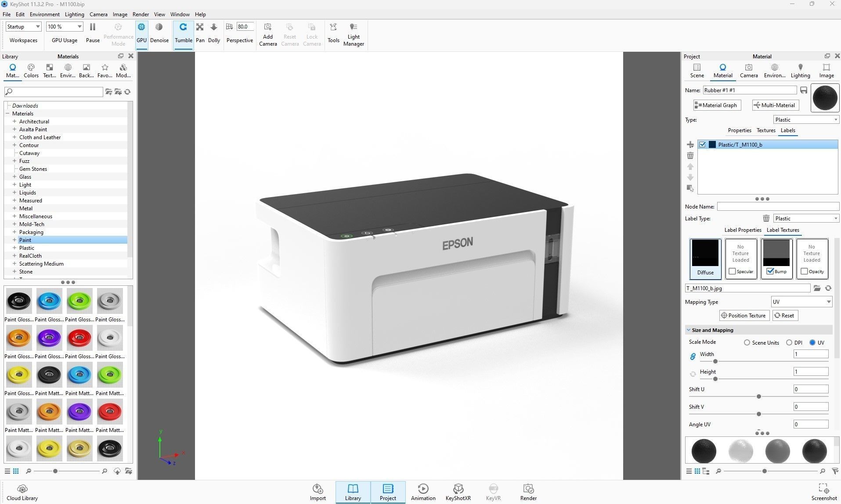Switch to the Label Properties tab
The image size is (841, 504).
point(743,230)
